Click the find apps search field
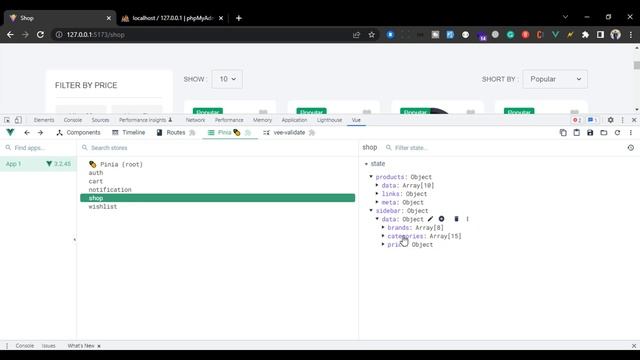 coord(38,148)
